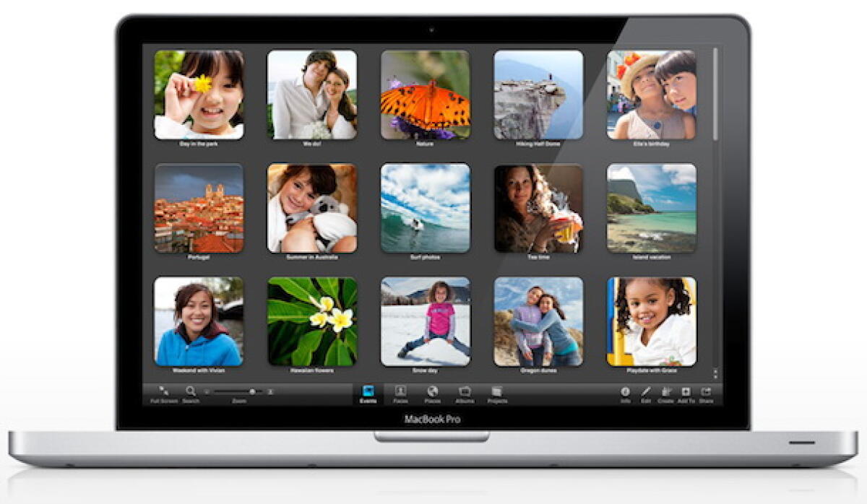867x504 pixels.
Task: Open the Weekend with Vivian event
Action: click(x=199, y=321)
